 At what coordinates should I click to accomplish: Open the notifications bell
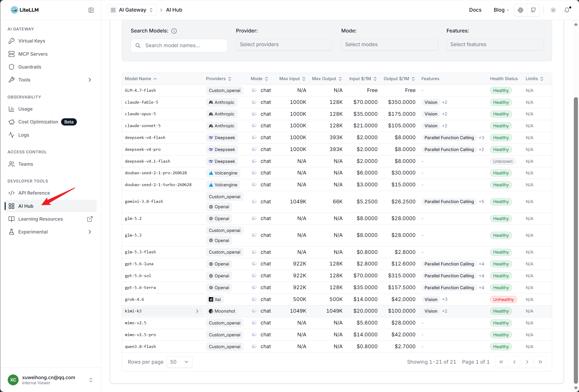click(567, 10)
